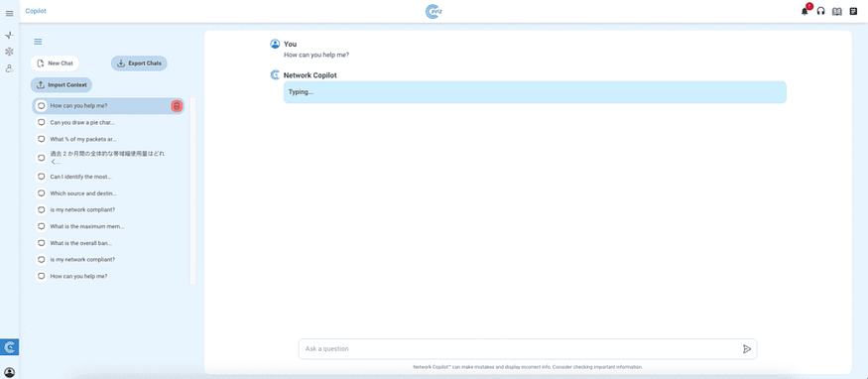Image resolution: width=868 pixels, height=379 pixels.
Task: Open the main hamburger menu at top left
Action: tap(9, 14)
